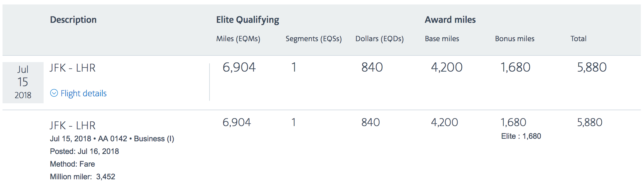The image size is (644, 185).
Task: Click the Award miles header
Action: pos(450,20)
